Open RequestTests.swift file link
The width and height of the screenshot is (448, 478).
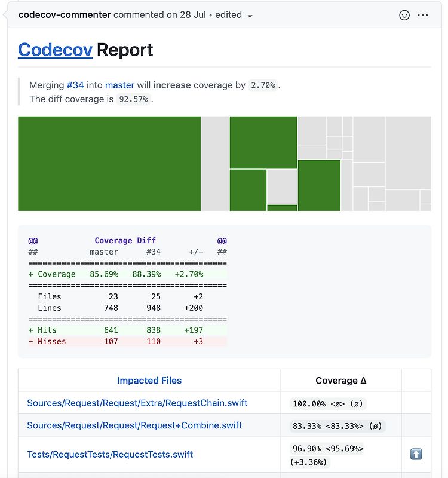pyautogui.click(x=110, y=455)
